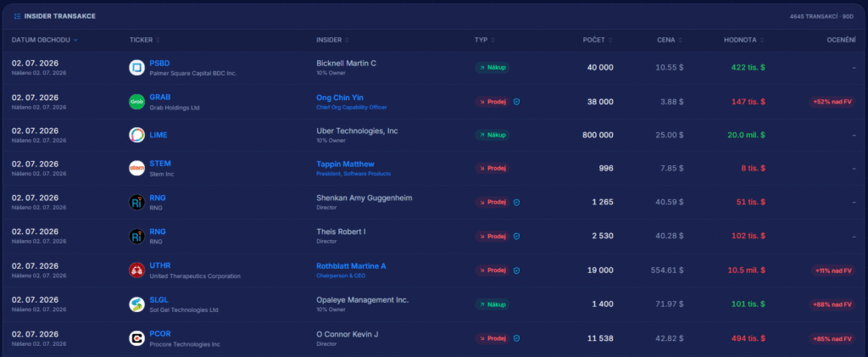Click the LIME ticker logo icon

coord(136,135)
